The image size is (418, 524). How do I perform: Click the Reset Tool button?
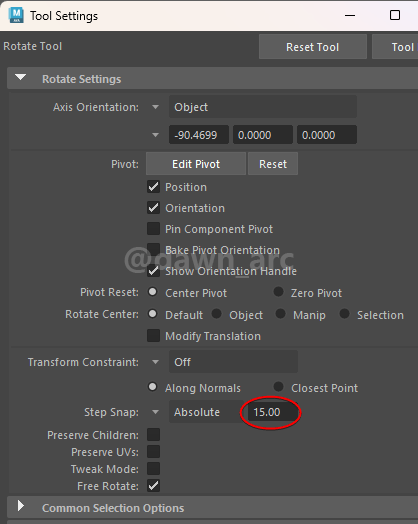[x=312, y=47]
